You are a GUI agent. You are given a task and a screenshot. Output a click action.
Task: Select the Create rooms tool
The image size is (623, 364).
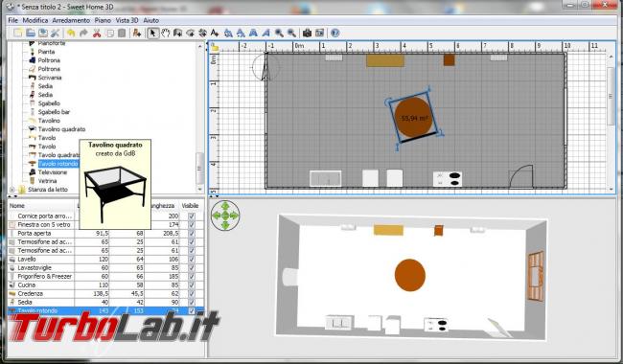[x=191, y=33]
